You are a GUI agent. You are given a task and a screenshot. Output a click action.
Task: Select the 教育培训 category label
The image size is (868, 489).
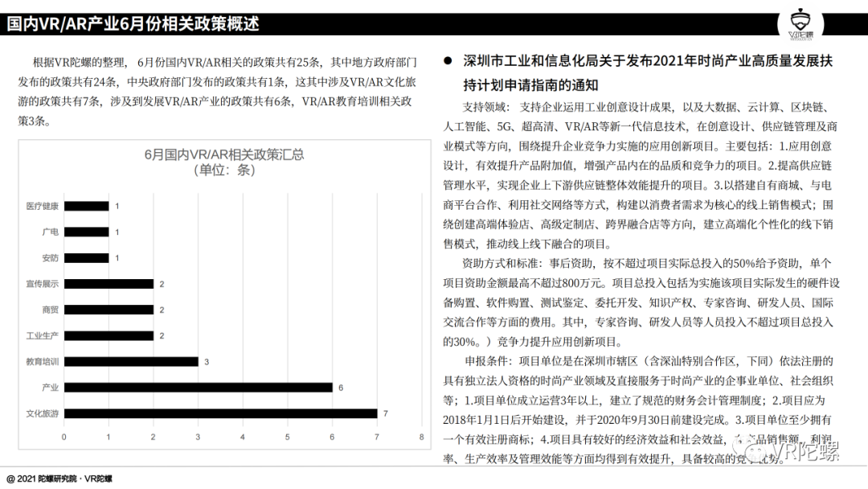42,362
